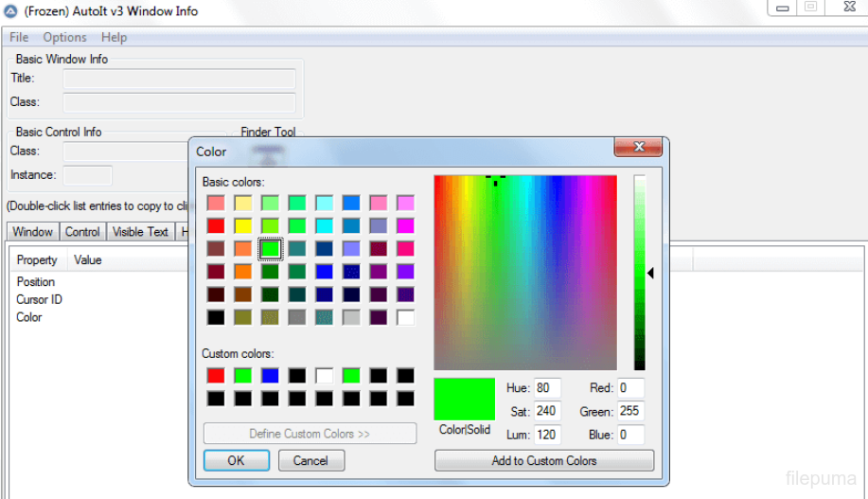Click the luminosity slider arrow marker
Image resolution: width=868 pixels, height=499 pixels.
651,273
